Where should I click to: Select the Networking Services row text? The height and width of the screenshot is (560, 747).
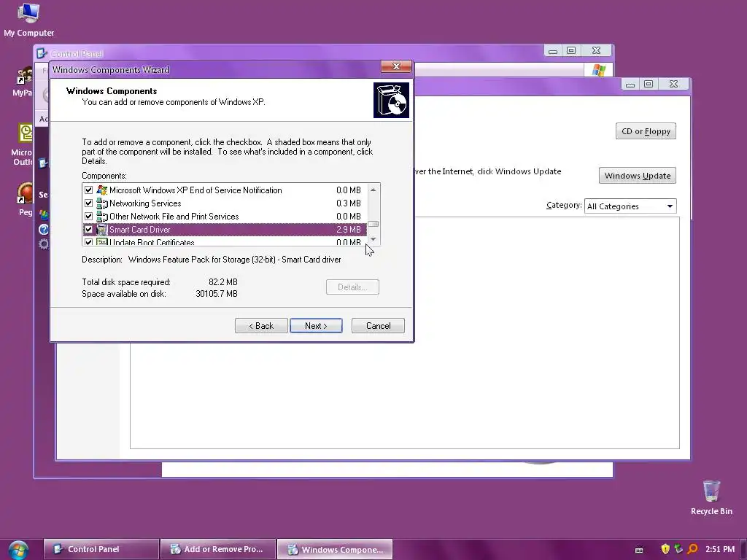click(x=145, y=203)
